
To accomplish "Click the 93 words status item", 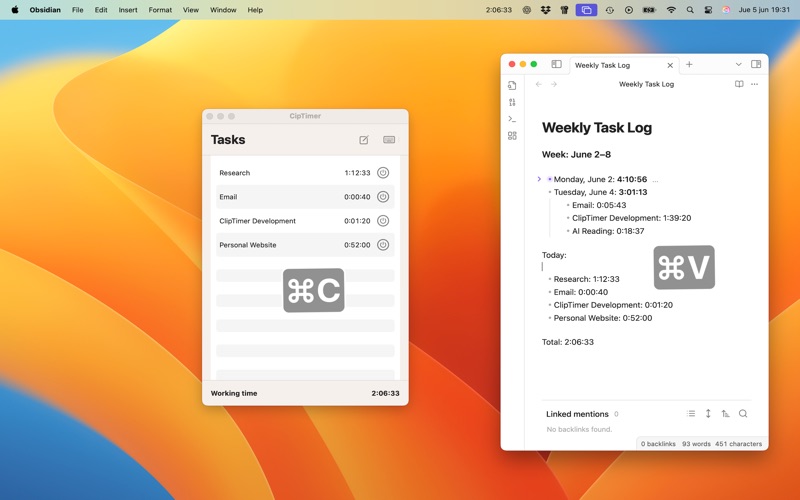I will (696, 444).
